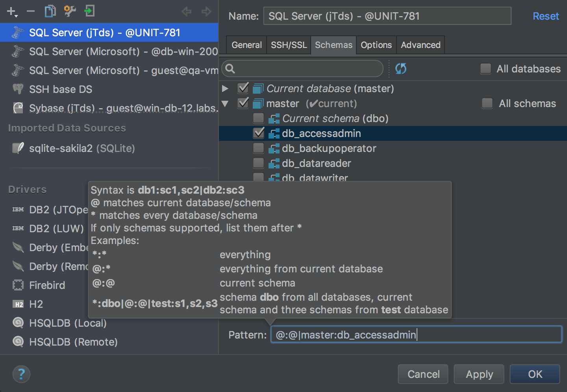This screenshot has height=392, width=567.
Task: Select the SSH base DS data source
Action: tap(109, 89)
